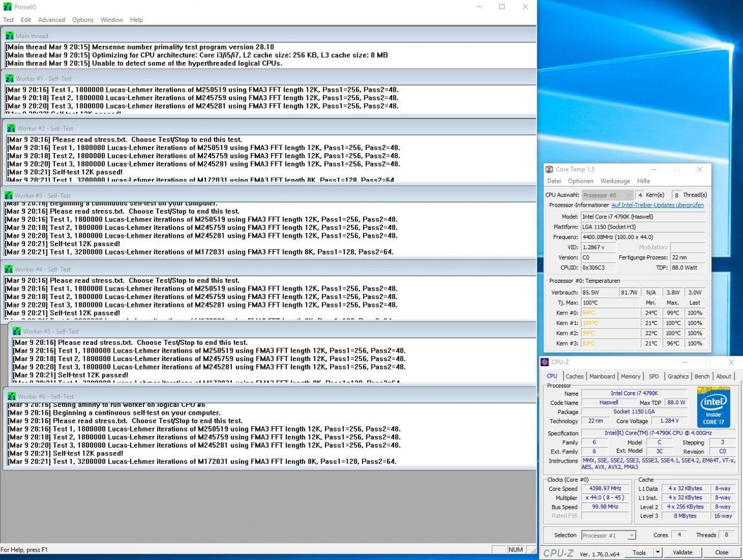Click the Worker #6 Self-Test window icon
Viewport: 743px width, 560px height.
pos(12,396)
